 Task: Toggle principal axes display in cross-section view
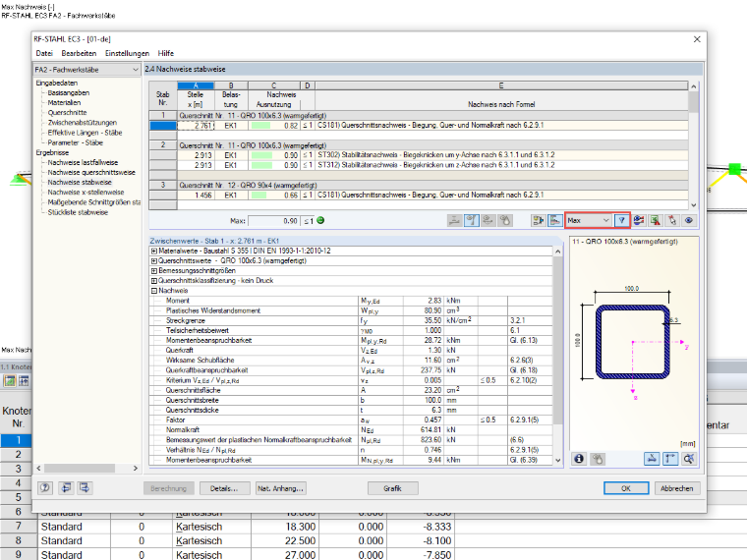670,459
